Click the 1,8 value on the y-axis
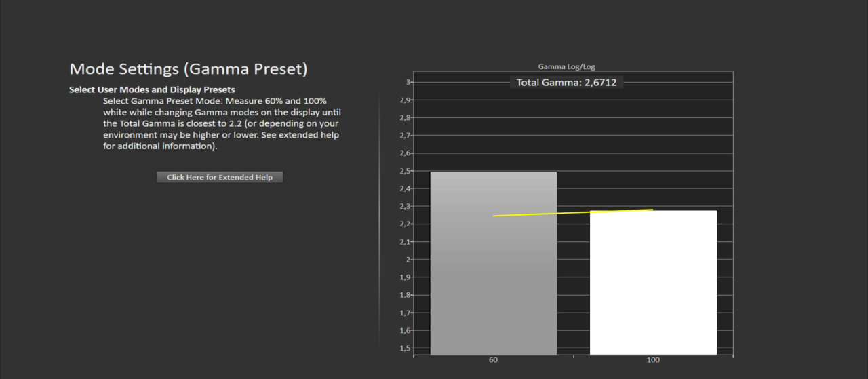This screenshot has height=379, width=868. point(404,295)
